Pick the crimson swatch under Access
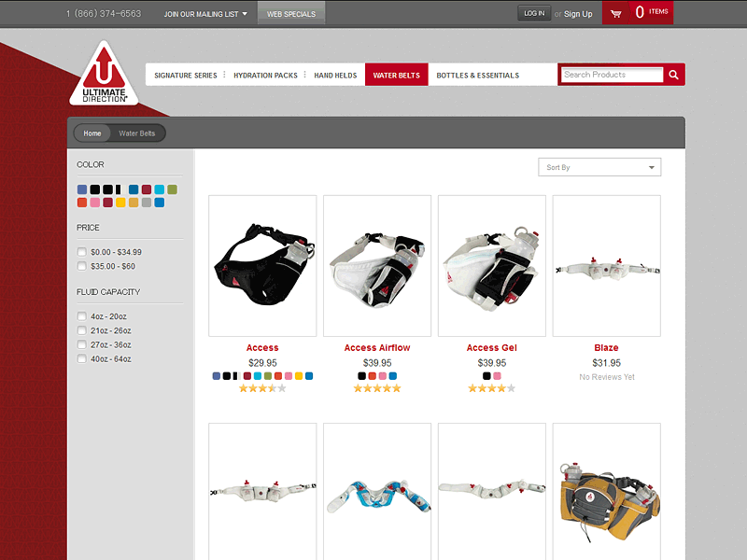 coord(247,376)
